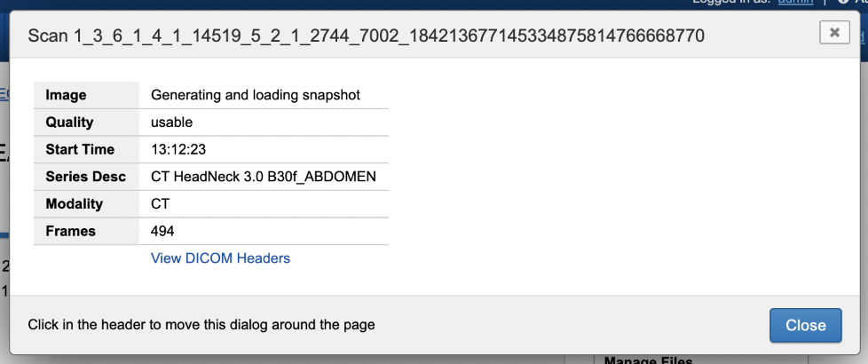The height and width of the screenshot is (364, 868).
Task: Open the View DICOM Headers link
Action: coord(220,258)
